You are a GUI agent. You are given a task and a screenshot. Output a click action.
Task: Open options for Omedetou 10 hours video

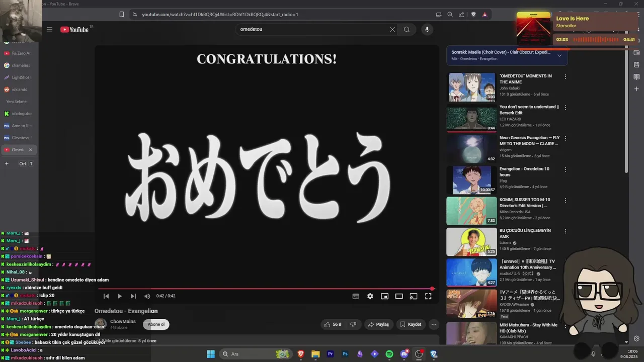[x=566, y=169]
